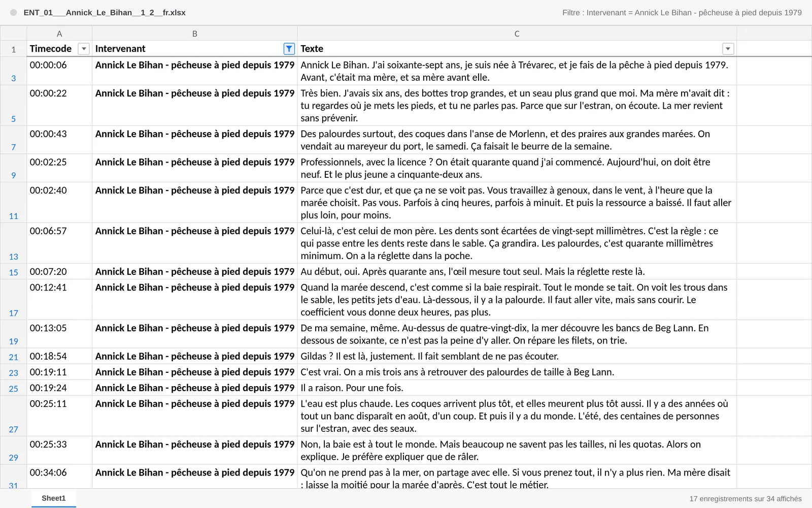Click timecode cell 00:25:33

(59, 450)
